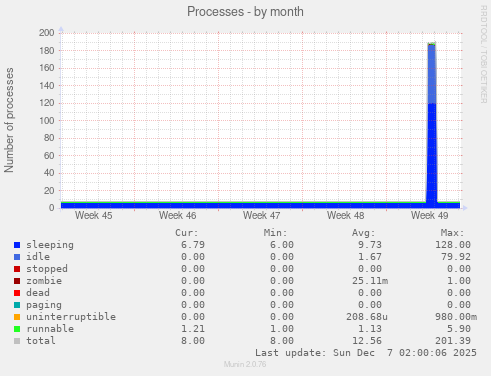Click the 'uninterruptible' legend label
Image resolution: width=491 pixels, height=376 pixels.
[71, 317]
